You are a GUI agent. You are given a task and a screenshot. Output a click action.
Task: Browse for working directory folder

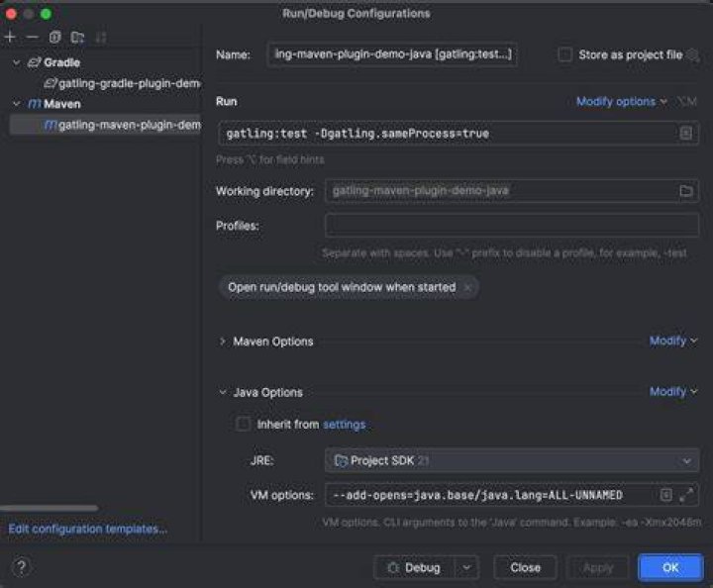[685, 191]
